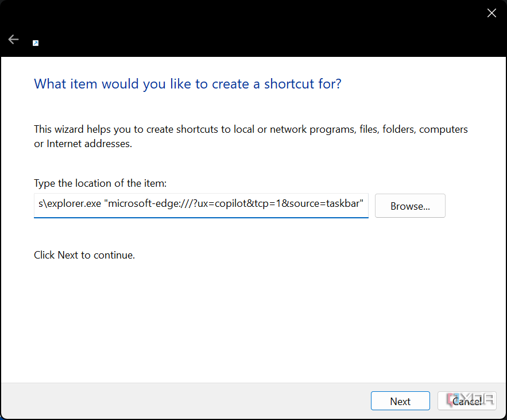The image size is (507, 420).
Task: Click the XDA watermark logo
Action: 471,399
